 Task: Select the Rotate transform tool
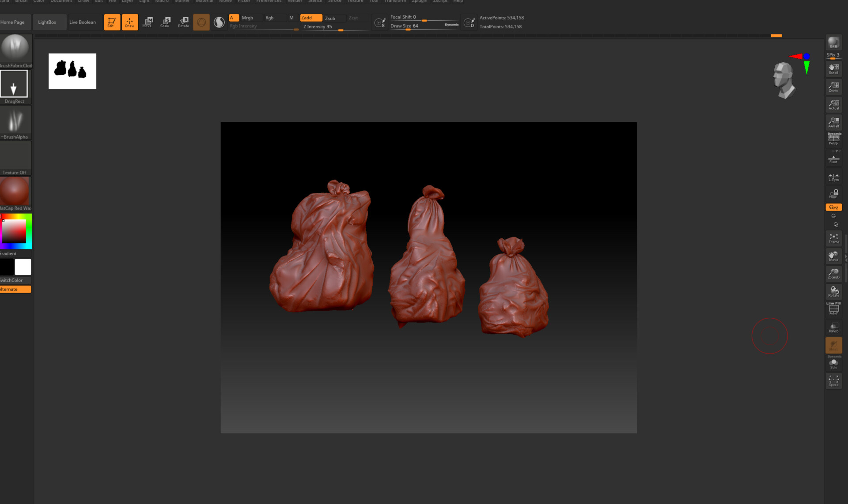184,22
